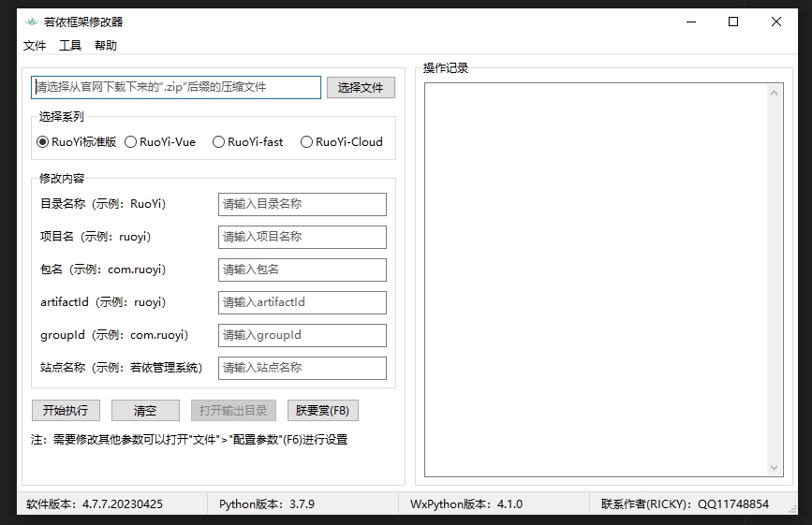
Task: Click the scroll up arrow in 操作记录 panel
Action: point(775,93)
